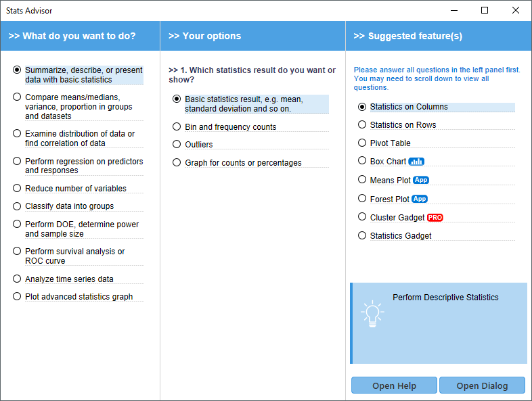Click the Open Dialog button
The image size is (532, 401).
click(482, 385)
